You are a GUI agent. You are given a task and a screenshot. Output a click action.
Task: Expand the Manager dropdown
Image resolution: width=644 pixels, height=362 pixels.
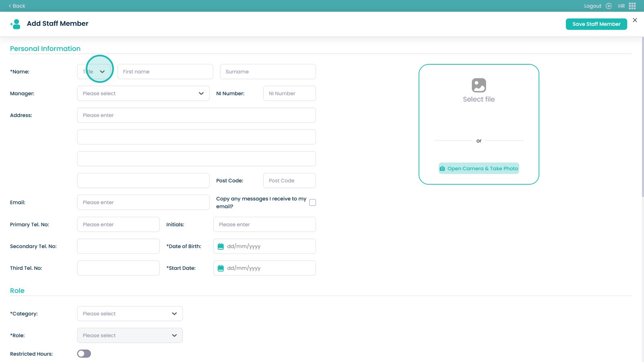click(x=143, y=93)
